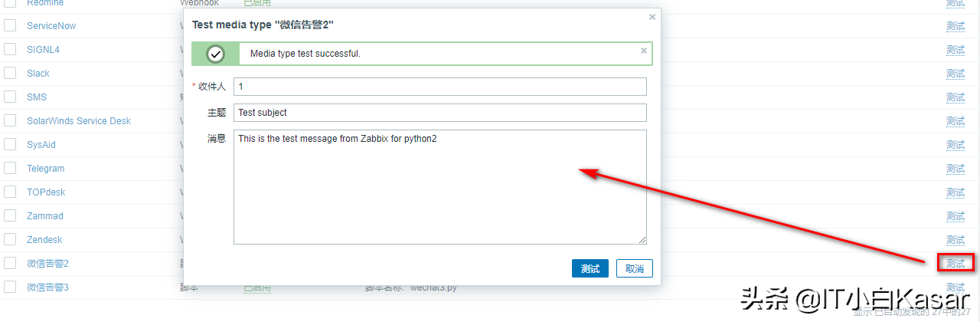Focus the 主题 subject field
Image resolution: width=980 pixels, height=322 pixels.
pos(439,113)
